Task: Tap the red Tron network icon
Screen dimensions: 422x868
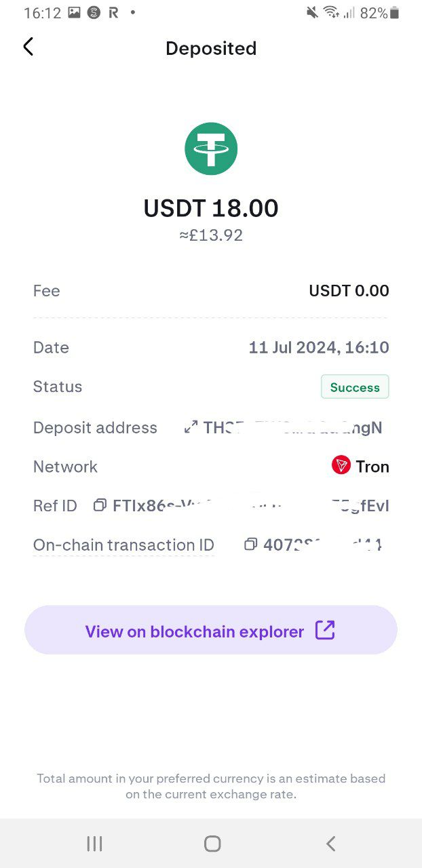Action: pos(341,465)
